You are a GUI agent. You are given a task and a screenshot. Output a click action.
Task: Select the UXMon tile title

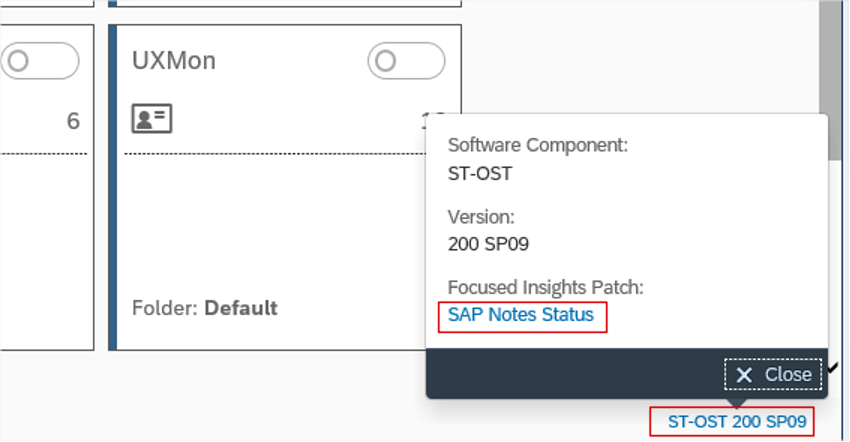tap(174, 61)
